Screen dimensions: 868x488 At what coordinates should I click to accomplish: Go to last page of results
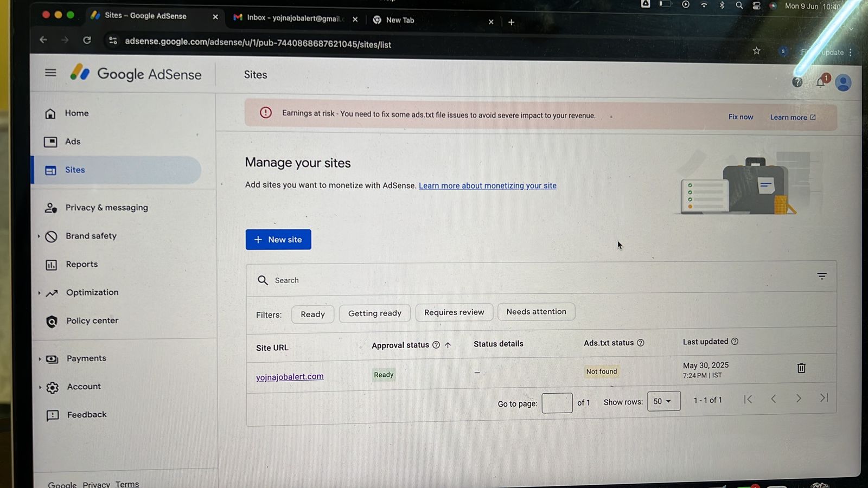(824, 398)
